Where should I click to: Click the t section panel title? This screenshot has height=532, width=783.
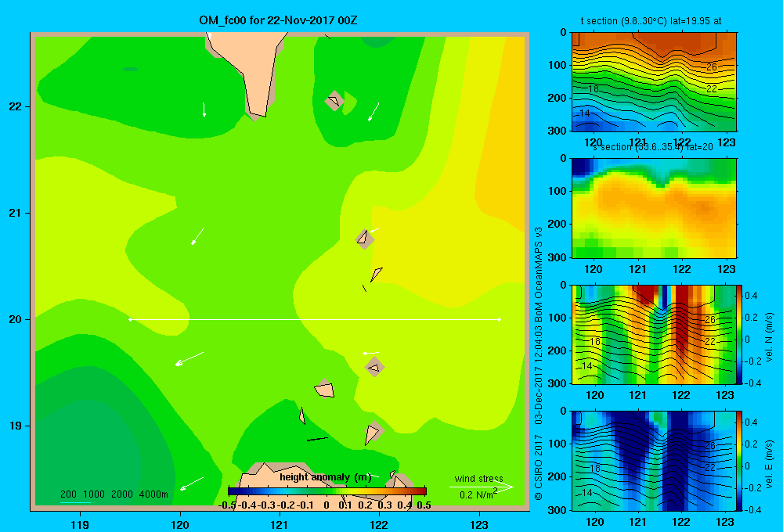pos(651,21)
